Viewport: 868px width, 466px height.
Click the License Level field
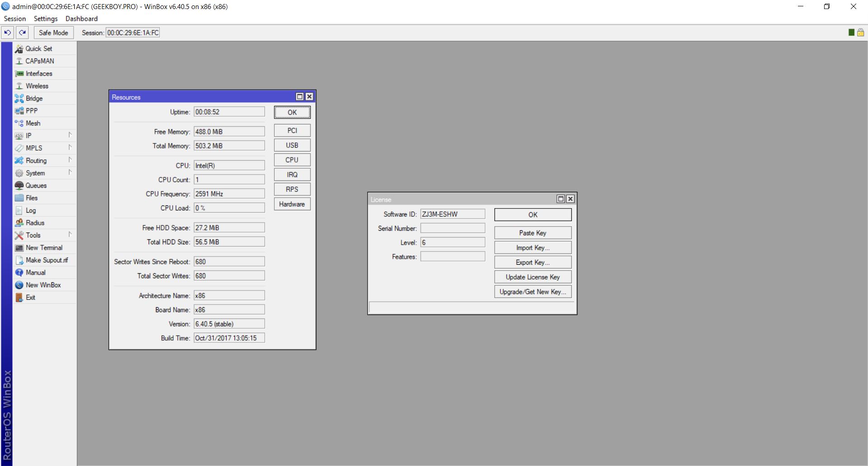pos(453,243)
